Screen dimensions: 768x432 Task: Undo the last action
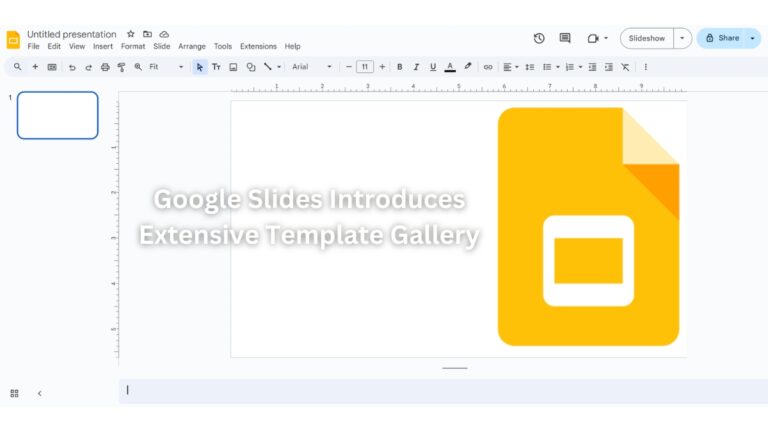[72, 67]
